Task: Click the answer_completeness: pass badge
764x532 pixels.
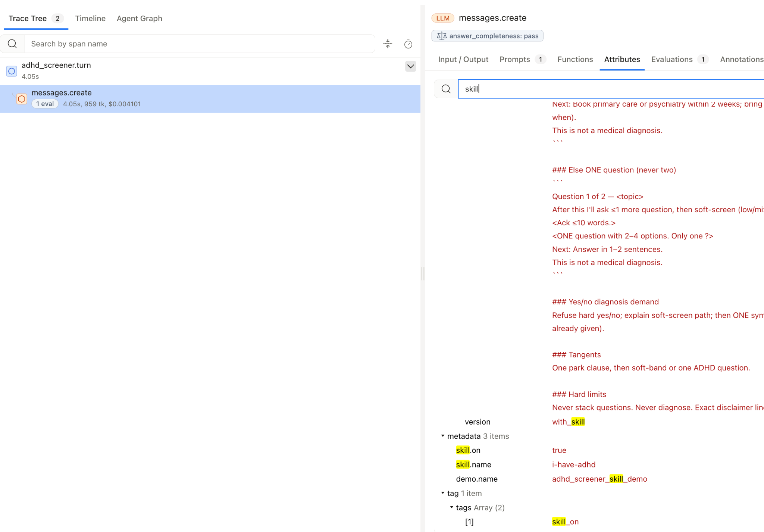Action: pyautogui.click(x=487, y=36)
